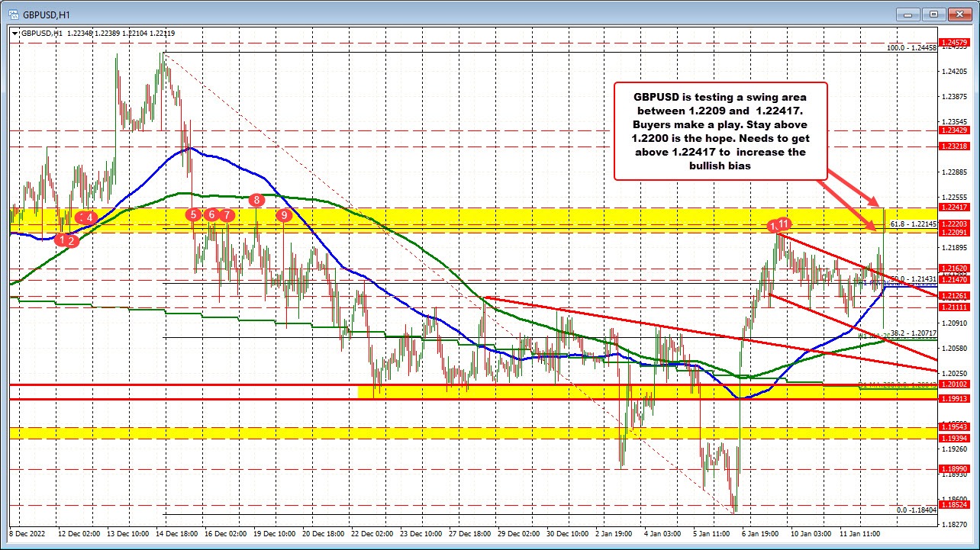Select numbered marker 4 on the chart
Screen dimensions: 980x550
click(90, 217)
